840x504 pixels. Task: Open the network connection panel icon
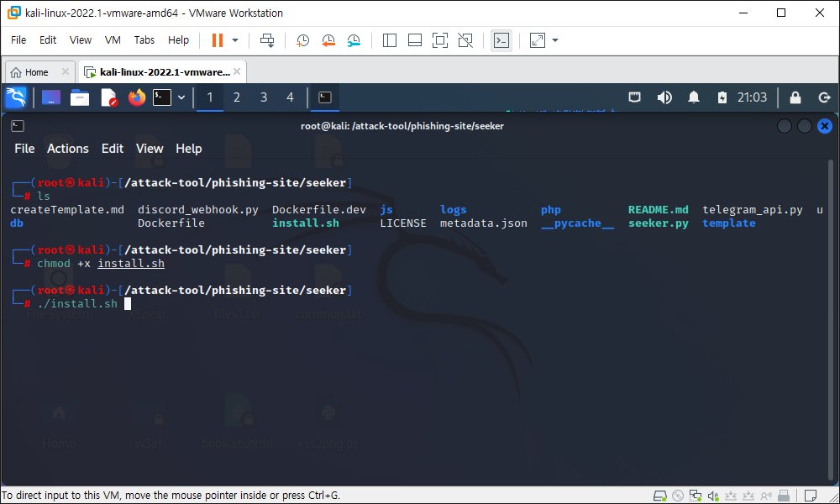[635, 97]
